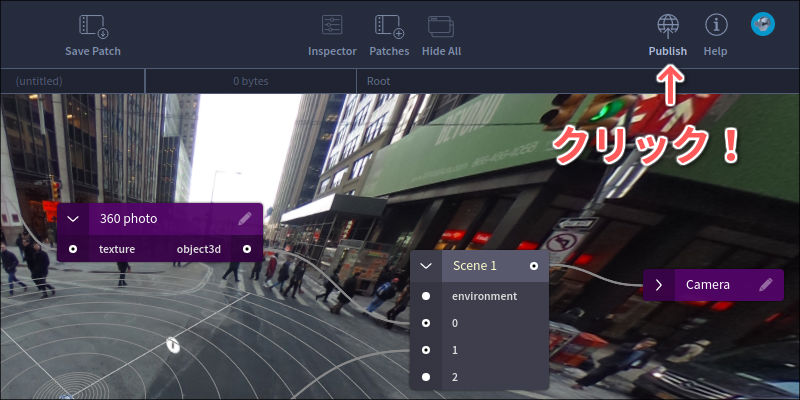Click the environment input port
The width and height of the screenshot is (800, 400).
tap(426, 296)
